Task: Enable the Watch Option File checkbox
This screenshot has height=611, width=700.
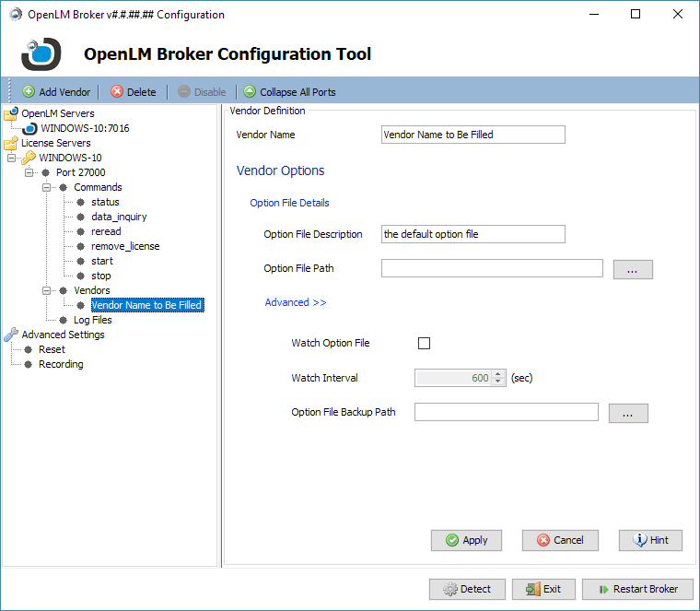Action: pos(425,344)
